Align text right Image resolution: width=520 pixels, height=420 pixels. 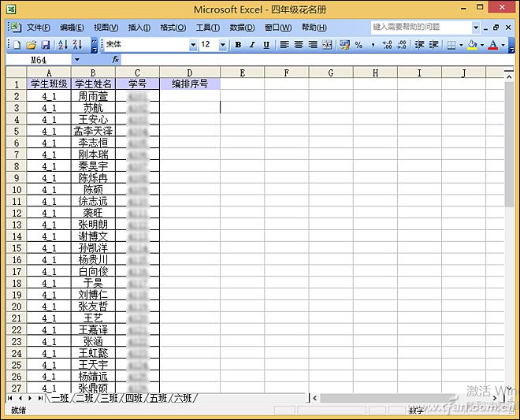click(313, 45)
